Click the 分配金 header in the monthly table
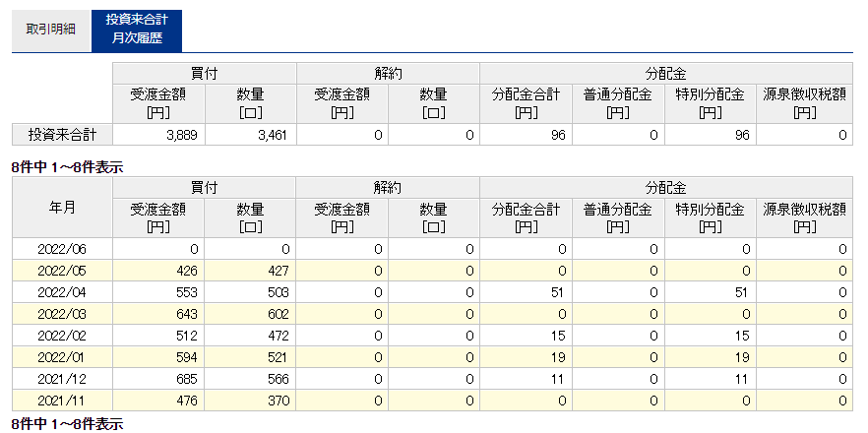868x433 pixels. pyautogui.click(x=666, y=188)
